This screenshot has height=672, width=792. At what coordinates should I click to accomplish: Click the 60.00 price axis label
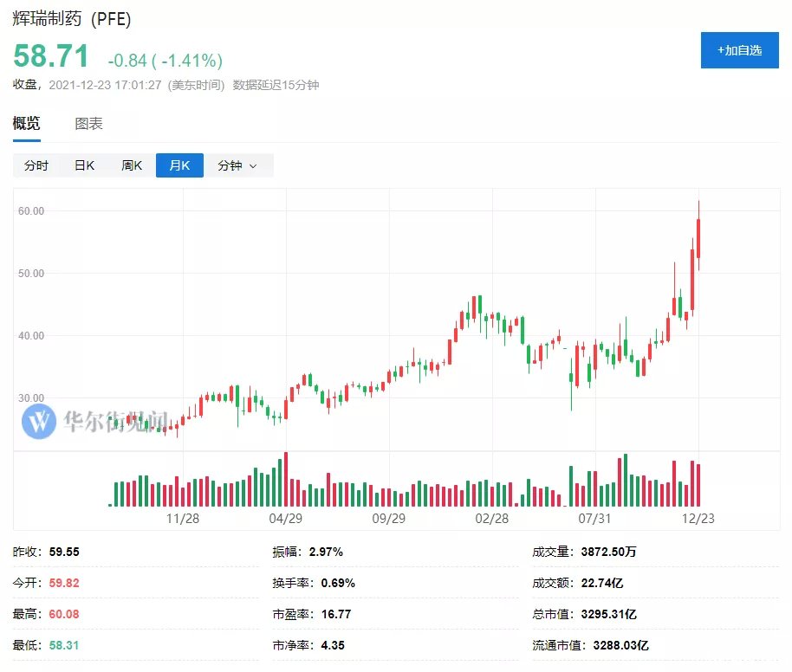(x=31, y=211)
